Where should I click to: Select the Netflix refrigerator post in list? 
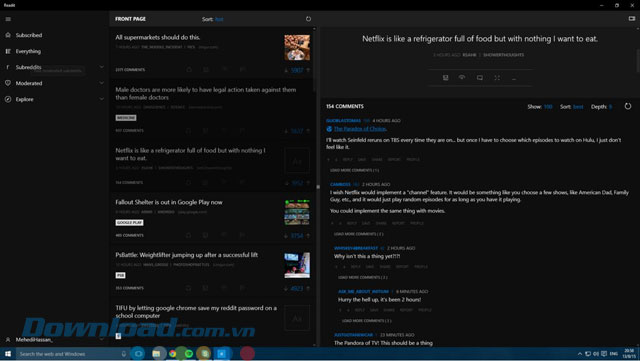pyautogui.click(x=190, y=154)
